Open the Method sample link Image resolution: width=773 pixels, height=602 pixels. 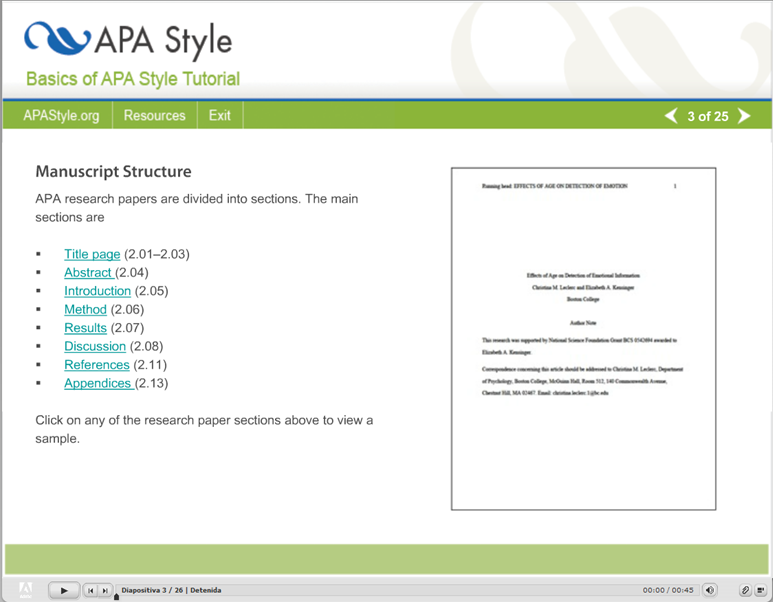pyautogui.click(x=85, y=310)
